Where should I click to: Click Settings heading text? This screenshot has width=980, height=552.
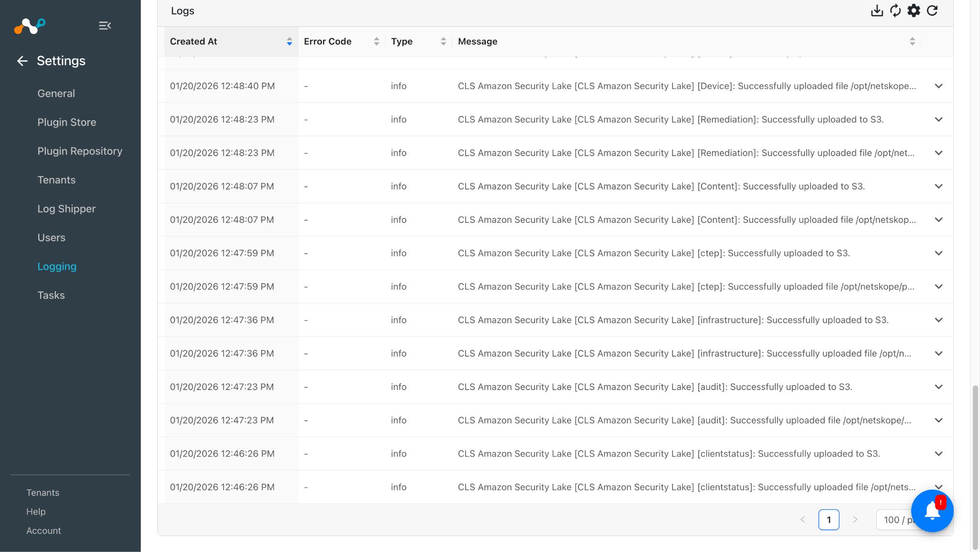click(61, 61)
